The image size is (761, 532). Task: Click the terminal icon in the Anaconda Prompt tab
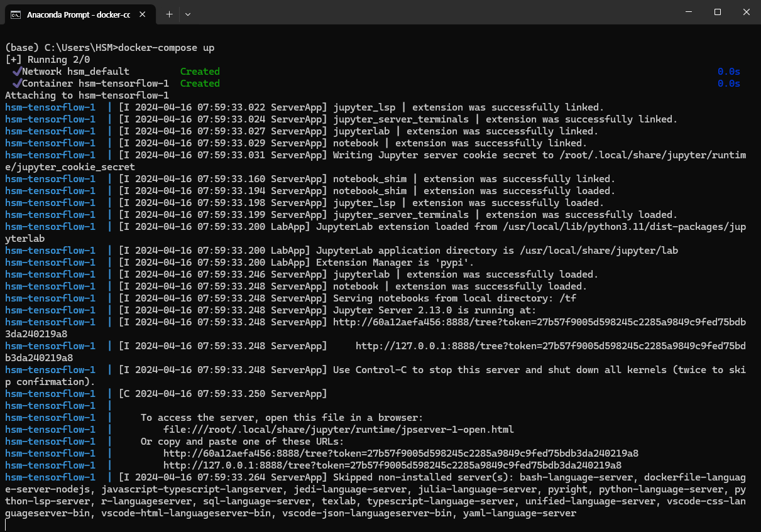pos(15,14)
